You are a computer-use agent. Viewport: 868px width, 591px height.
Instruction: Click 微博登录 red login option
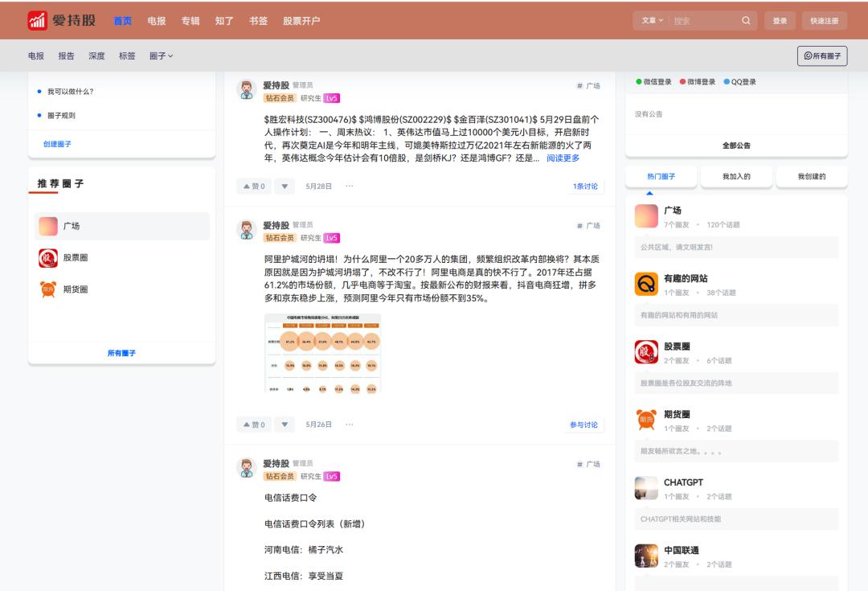(x=698, y=82)
